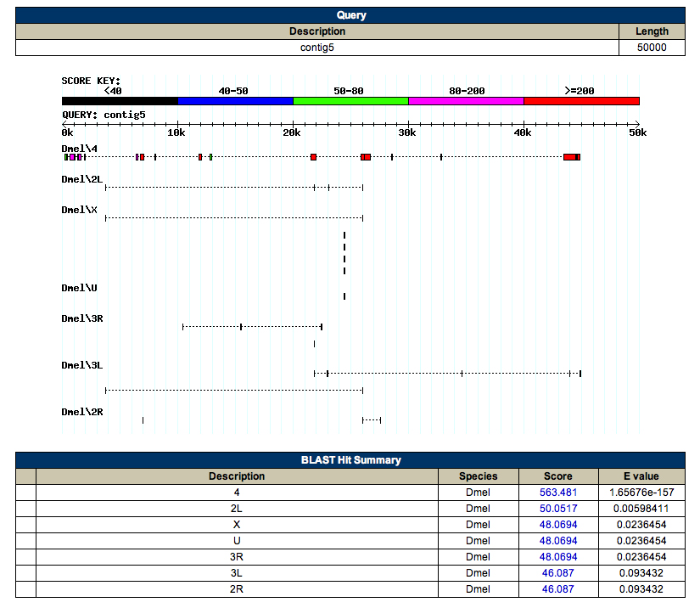Click the Dmel\U hit marker
The image size is (700, 608).
[x=344, y=296]
